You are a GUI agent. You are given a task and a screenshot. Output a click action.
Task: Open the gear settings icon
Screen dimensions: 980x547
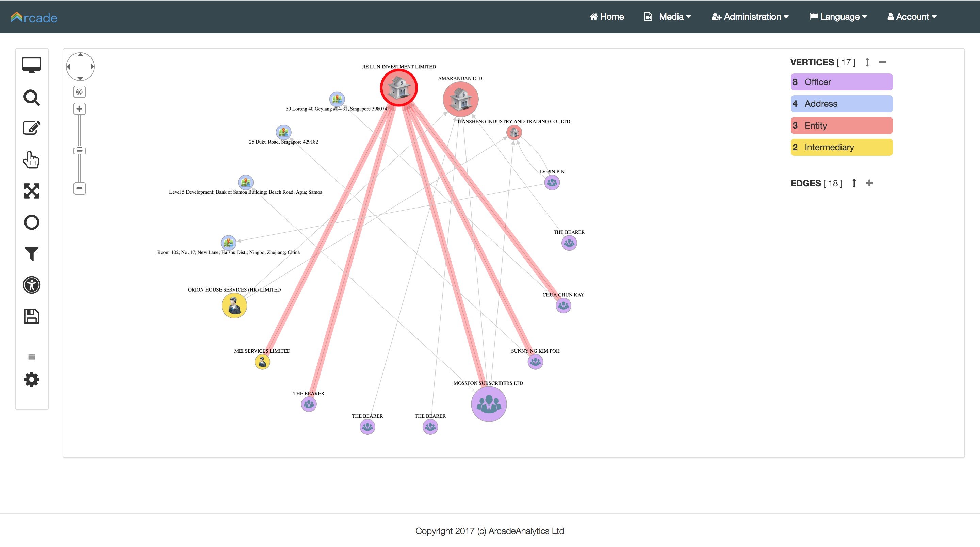pyautogui.click(x=32, y=379)
